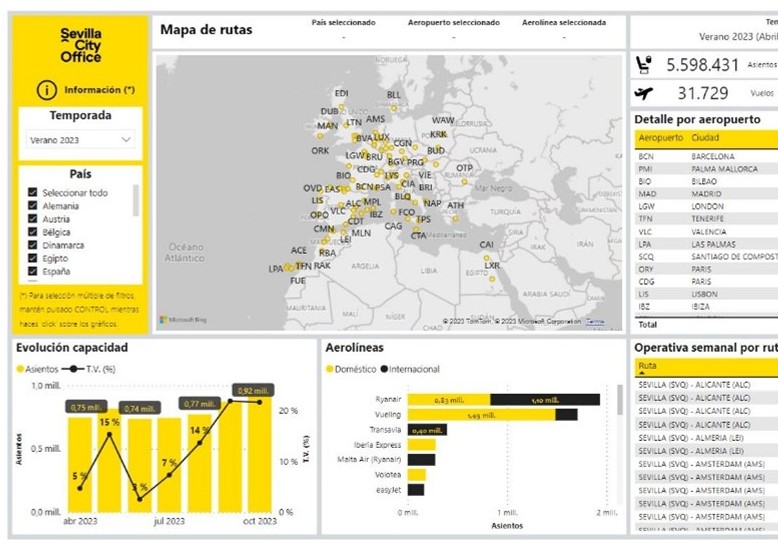Image resolution: width=778 pixels, height=554 pixels.
Task: Toggle the Seleccionar todo checkbox
Action: (33, 192)
